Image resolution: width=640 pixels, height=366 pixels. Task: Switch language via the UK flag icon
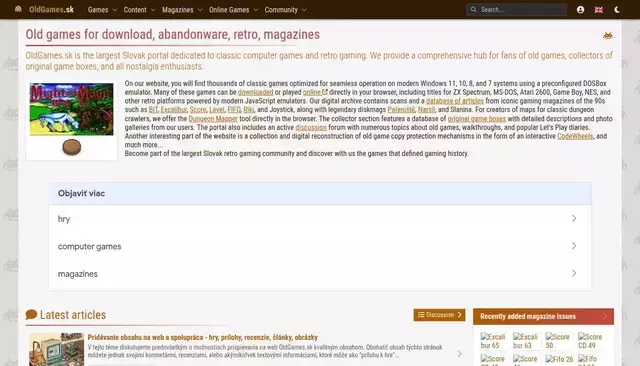point(598,10)
